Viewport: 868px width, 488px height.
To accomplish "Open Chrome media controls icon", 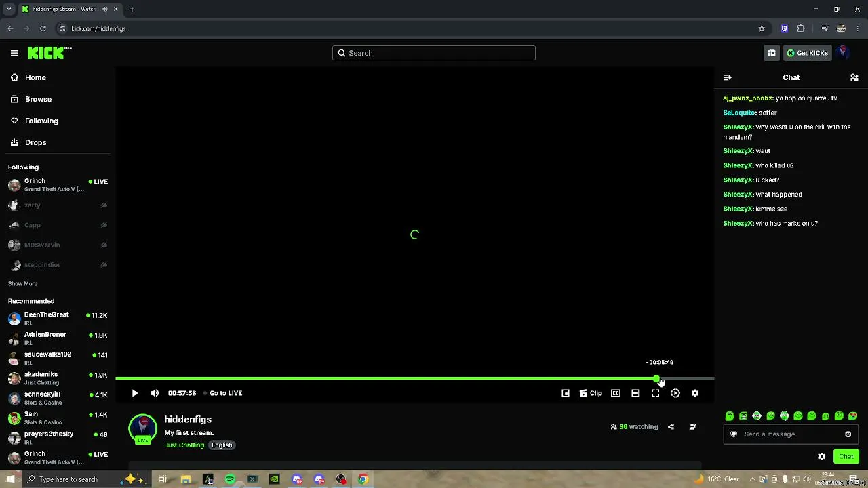I will point(825,28).
